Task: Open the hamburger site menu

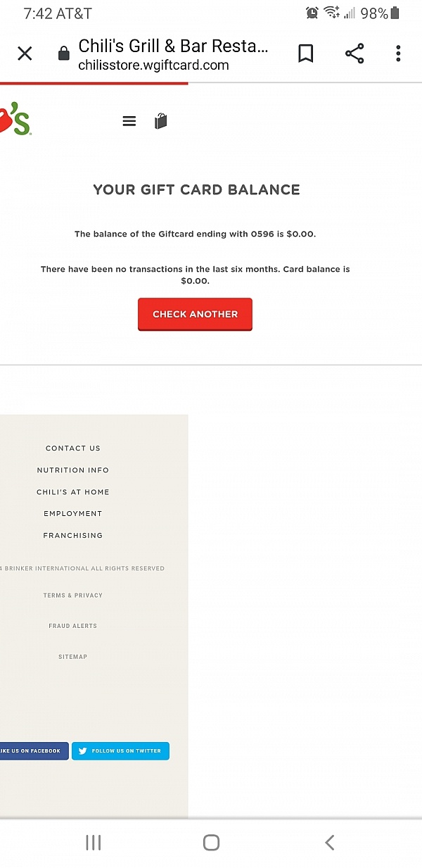Action: tap(129, 121)
